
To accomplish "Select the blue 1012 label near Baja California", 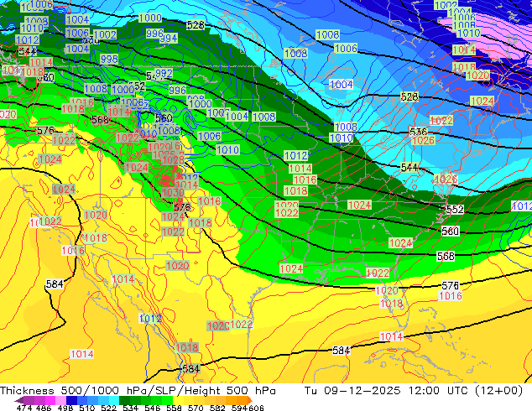I will point(150,319).
